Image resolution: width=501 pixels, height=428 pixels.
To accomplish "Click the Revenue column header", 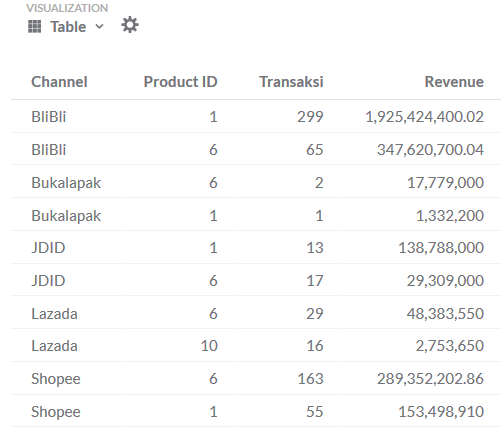I will coord(454,82).
